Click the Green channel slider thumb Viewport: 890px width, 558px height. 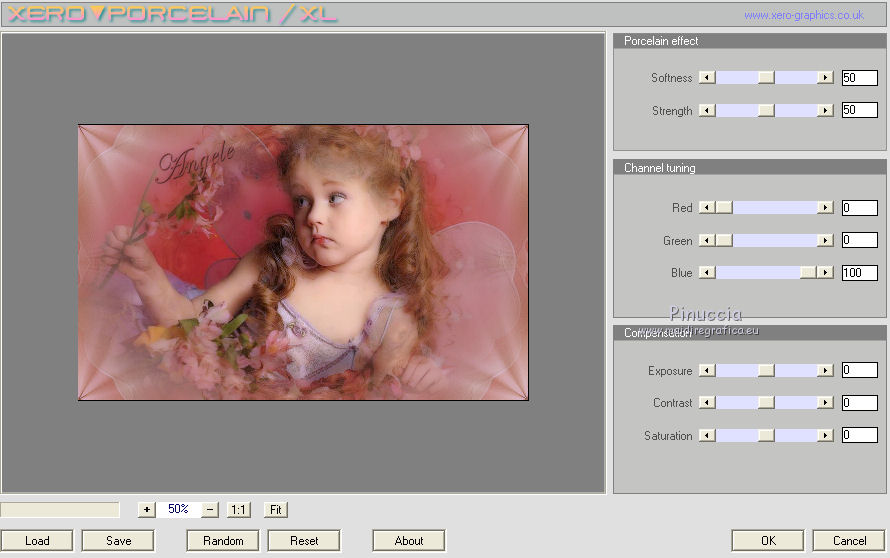click(x=724, y=241)
